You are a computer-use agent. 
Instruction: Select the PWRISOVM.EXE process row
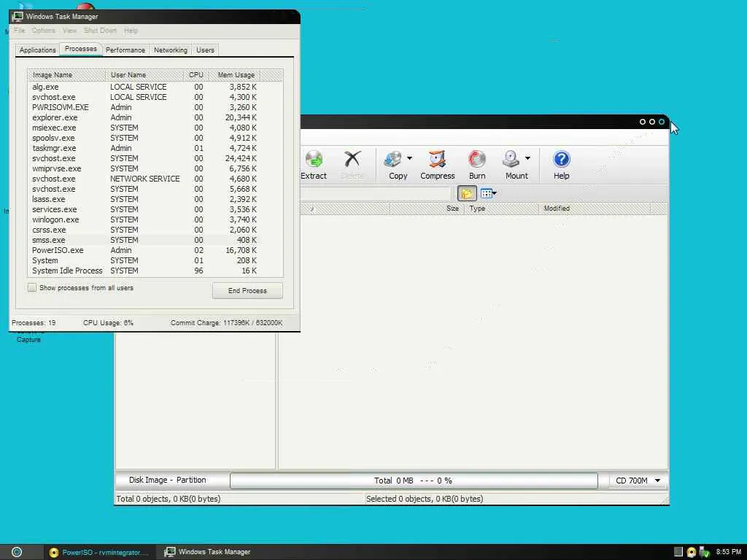point(144,107)
